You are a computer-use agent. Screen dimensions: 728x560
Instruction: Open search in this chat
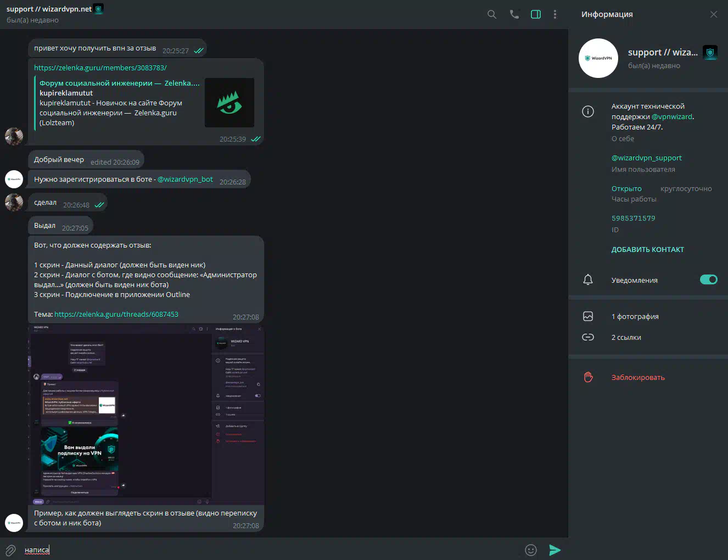pyautogui.click(x=492, y=14)
